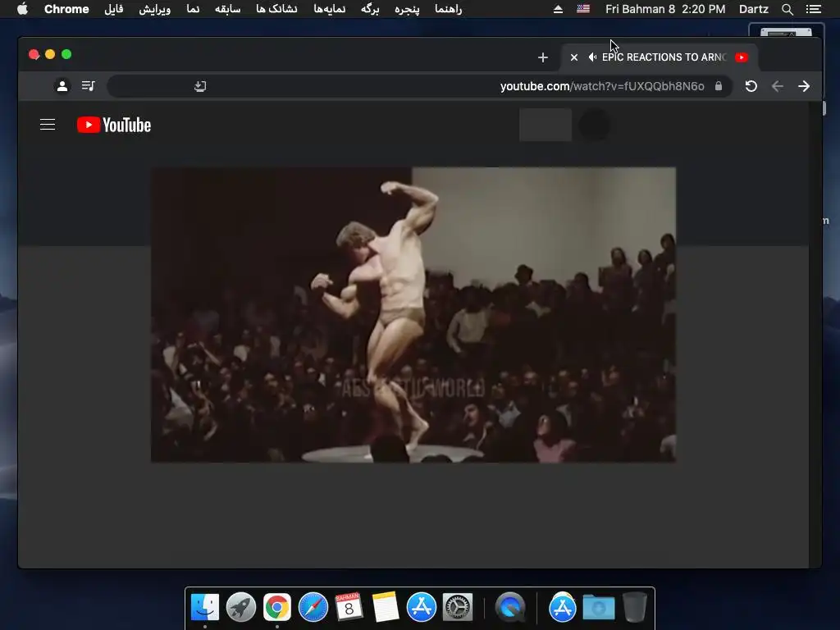Open the نما menu
Screen dimensions: 840x630
tap(193, 9)
